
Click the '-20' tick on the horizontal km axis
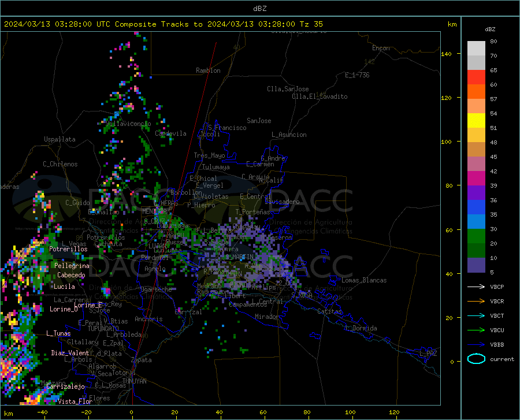[x=86, y=412]
